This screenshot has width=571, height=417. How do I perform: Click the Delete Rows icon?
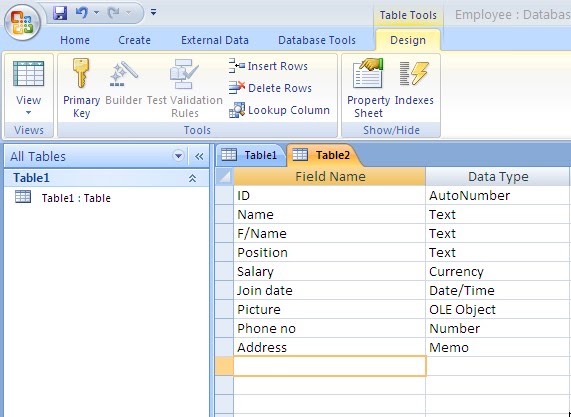tap(237, 88)
